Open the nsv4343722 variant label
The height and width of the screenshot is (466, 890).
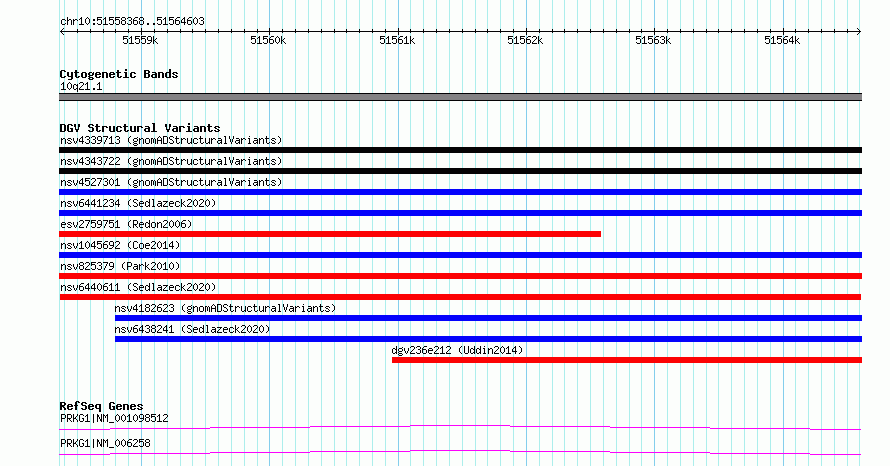pyautogui.click(x=171, y=161)
